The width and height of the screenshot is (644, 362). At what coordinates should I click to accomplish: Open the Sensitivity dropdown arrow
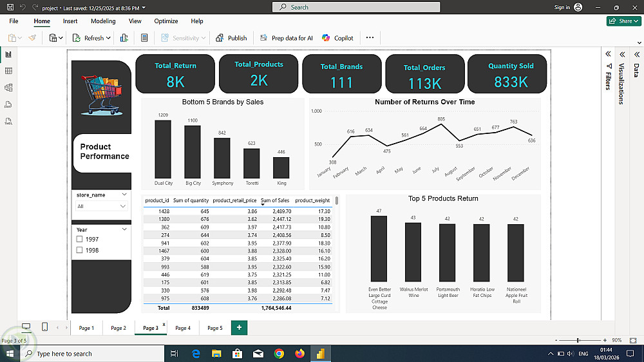[204, 38]
